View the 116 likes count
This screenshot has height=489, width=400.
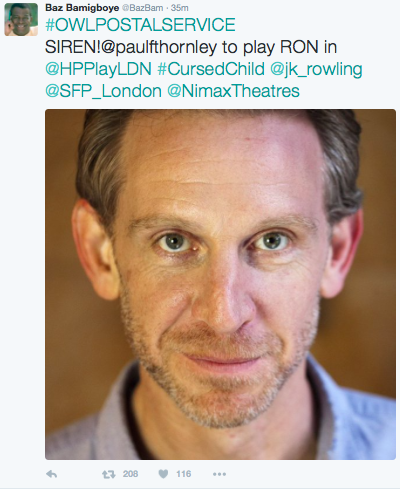pyautogui.click(x=184, y=474)
